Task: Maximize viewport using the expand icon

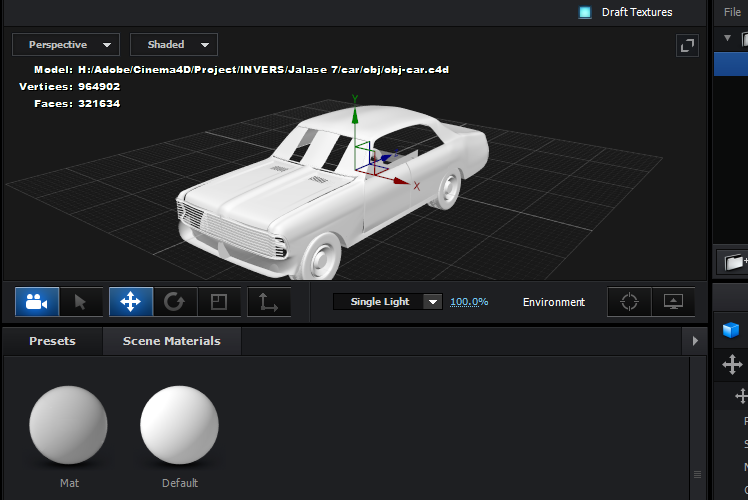Action: [687, 45]
